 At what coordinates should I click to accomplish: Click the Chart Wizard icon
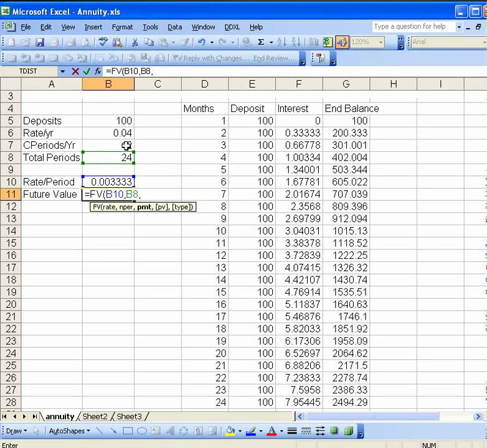click(313, 42)
